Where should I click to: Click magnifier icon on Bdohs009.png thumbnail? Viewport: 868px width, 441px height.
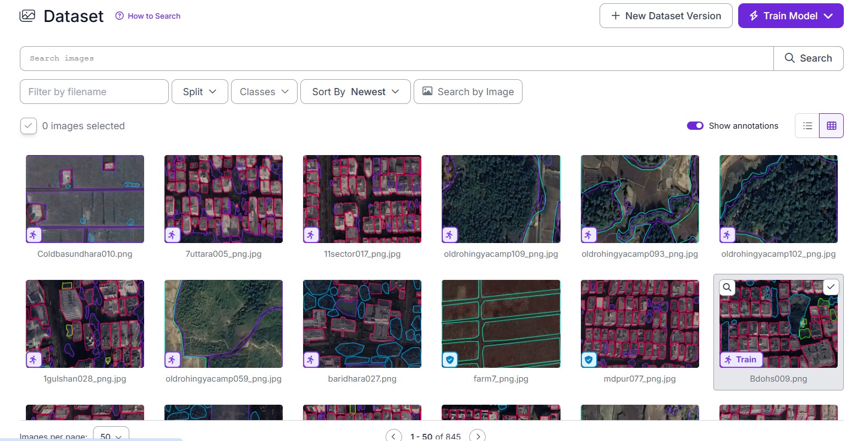727,288
